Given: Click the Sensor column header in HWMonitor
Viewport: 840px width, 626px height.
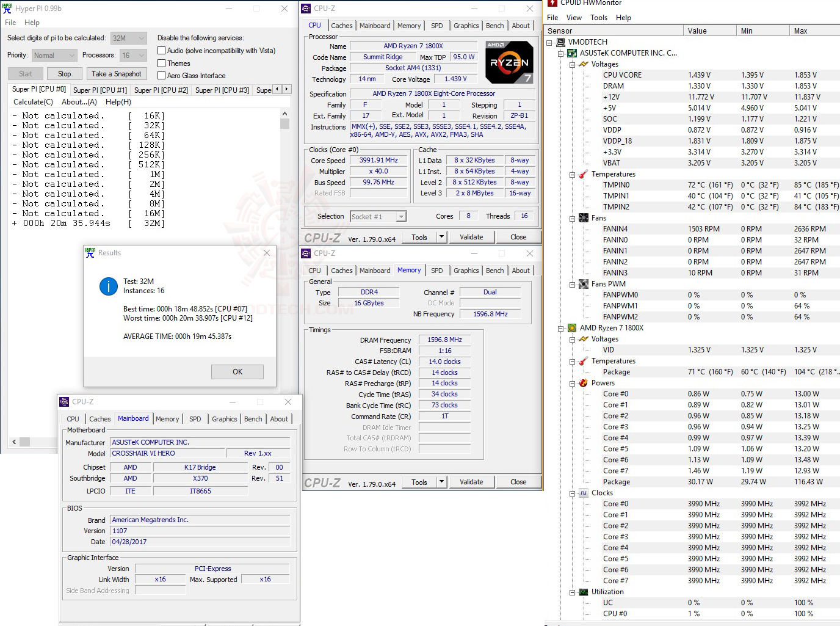Looking at the screenshot, I should point(614,31).
